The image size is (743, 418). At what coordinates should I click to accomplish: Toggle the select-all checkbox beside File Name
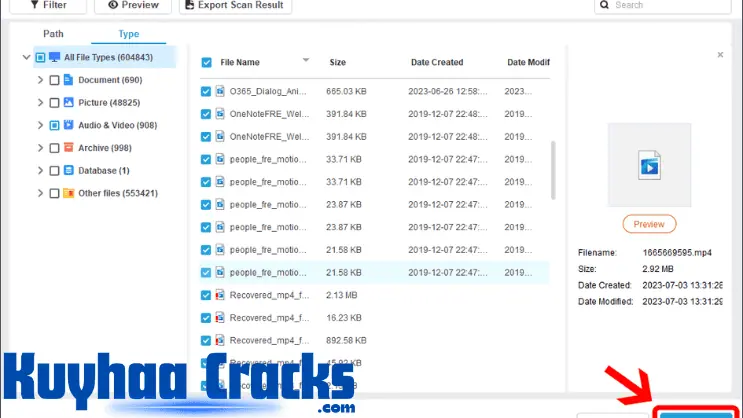(x=206, y=62)
